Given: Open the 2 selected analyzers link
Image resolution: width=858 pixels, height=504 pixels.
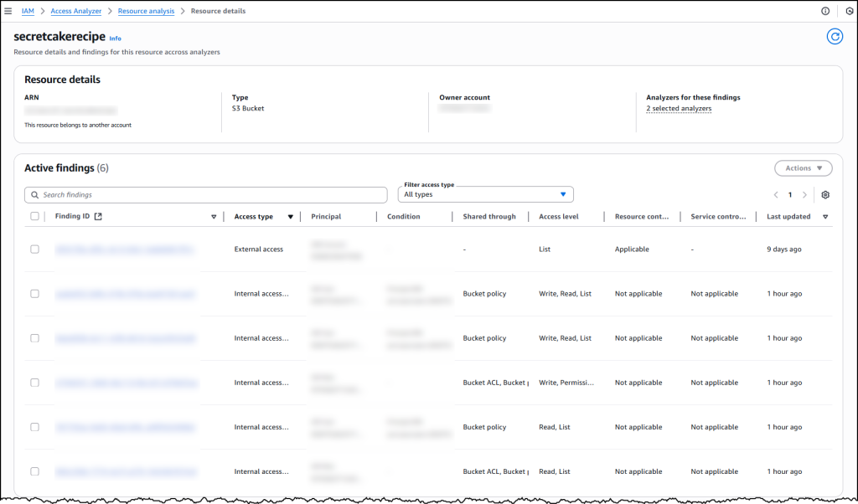Looking at the screenshot, I should [x=679, y=108].
